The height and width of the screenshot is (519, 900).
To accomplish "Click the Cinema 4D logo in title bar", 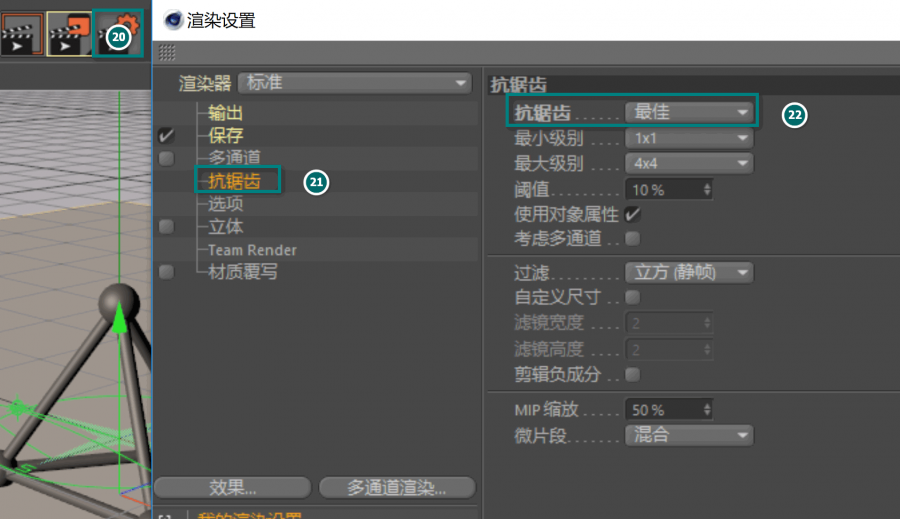I will coord(173,19).
